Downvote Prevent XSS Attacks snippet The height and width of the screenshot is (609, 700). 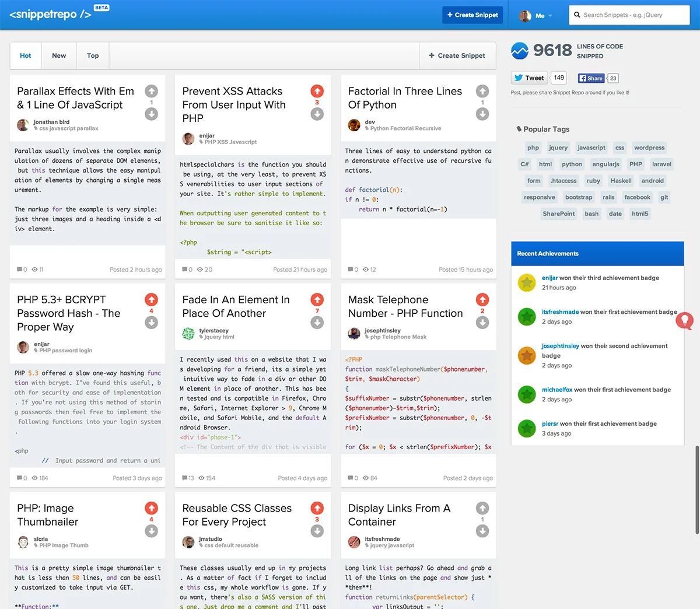[x=317, y=114]
